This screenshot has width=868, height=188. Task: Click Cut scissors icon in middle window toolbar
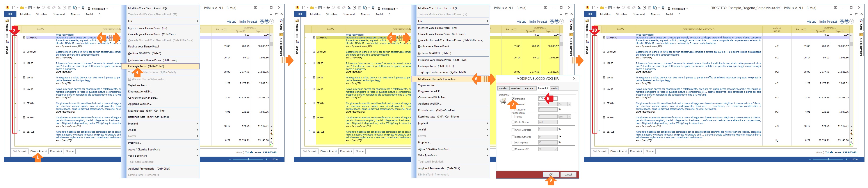tap(349, 8)
